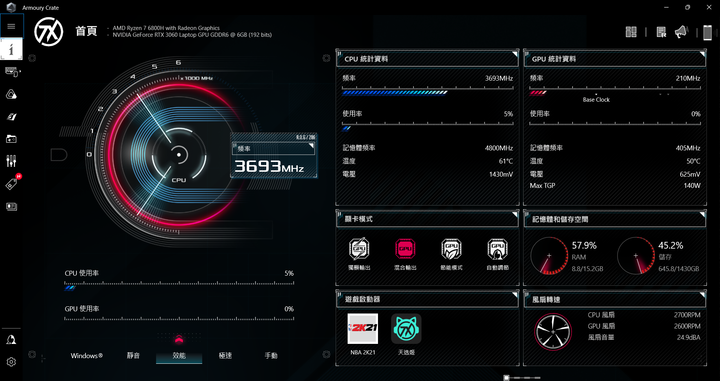Screen dimensions: 720x381
Task: Switch to 靜音 silent mode
Action: coord(133,356)
